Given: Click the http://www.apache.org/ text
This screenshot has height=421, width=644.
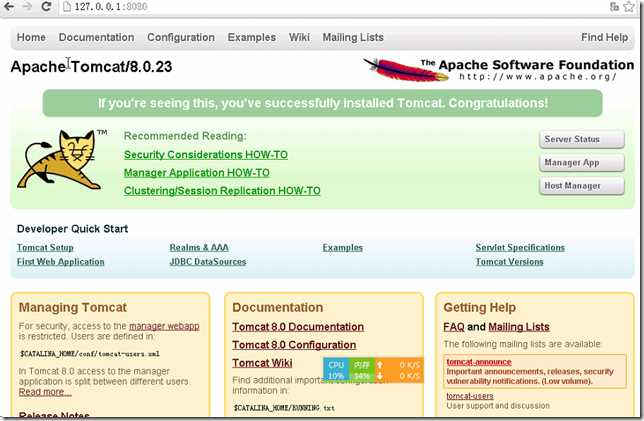Looking at the screenshot, I should (x=538, y=77).
